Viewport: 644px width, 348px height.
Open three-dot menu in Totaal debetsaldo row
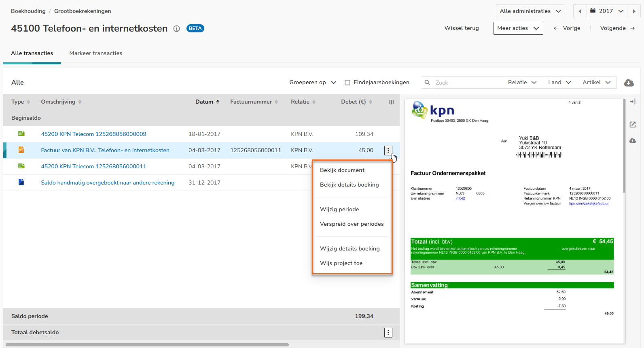(x=388, y=333)
